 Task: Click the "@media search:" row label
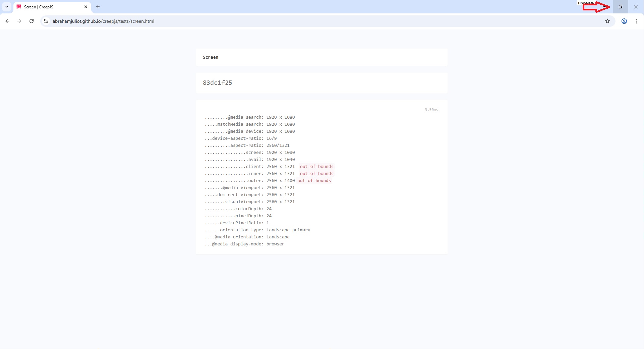pos(246,117)
